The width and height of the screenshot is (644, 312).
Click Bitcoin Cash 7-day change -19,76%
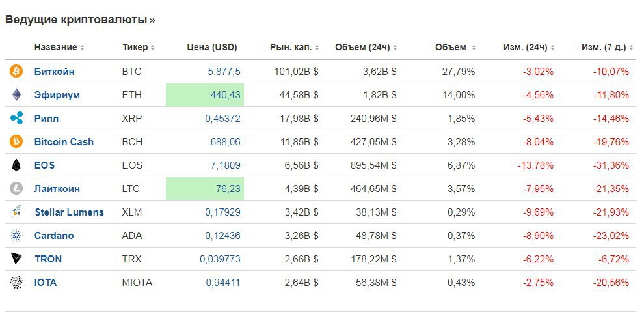click(611, 142)
